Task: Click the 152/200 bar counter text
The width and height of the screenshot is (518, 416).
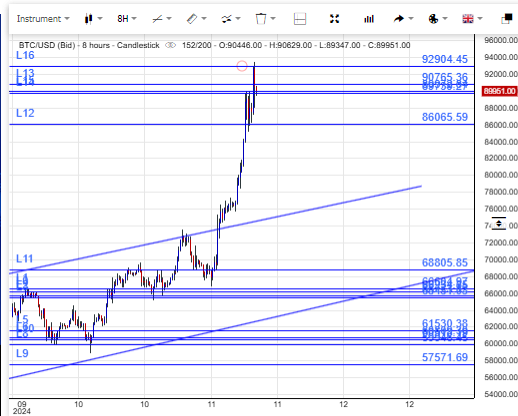Action: tap(196, 45)
